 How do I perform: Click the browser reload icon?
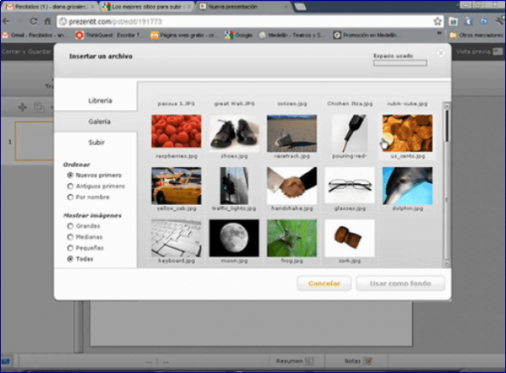pyautogui.click(x=33, y=22)
